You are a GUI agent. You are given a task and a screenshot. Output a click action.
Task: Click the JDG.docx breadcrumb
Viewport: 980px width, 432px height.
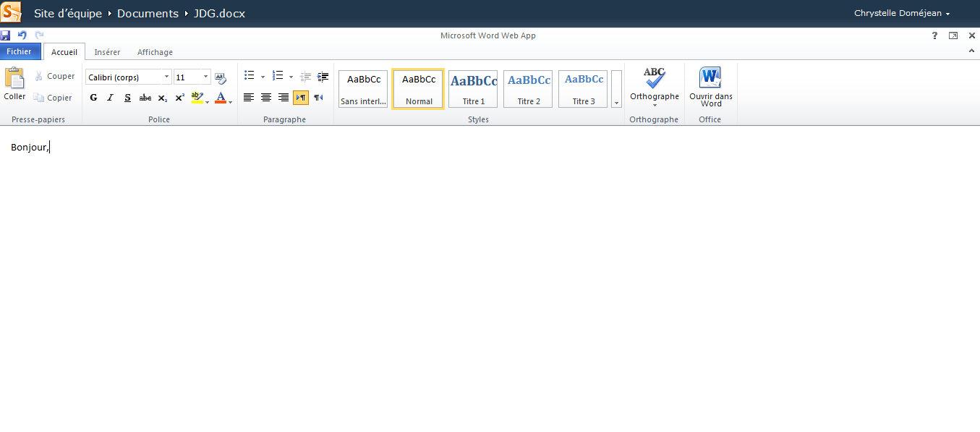(219, 13)
